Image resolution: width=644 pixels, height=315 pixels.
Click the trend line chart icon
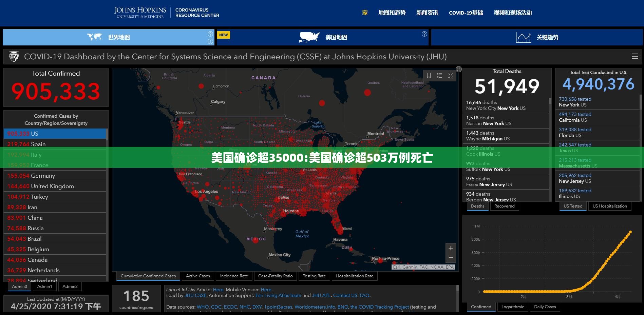click(523, 37)
